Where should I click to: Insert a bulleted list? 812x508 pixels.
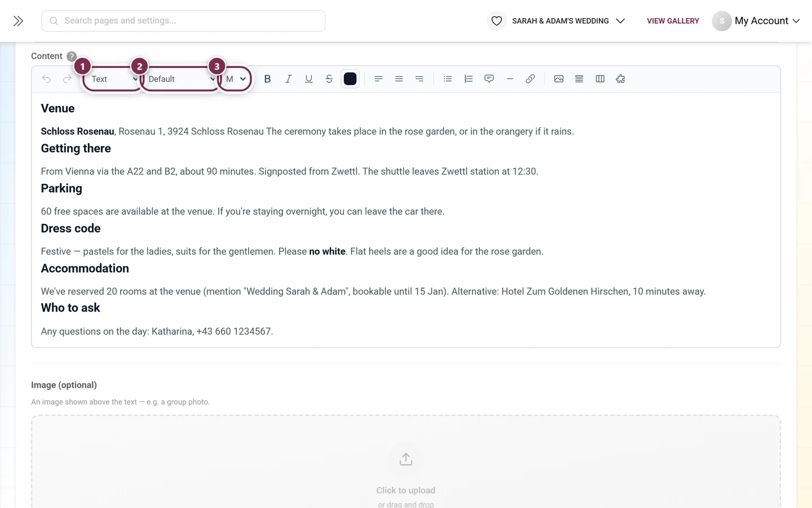(x=448, y=79)
